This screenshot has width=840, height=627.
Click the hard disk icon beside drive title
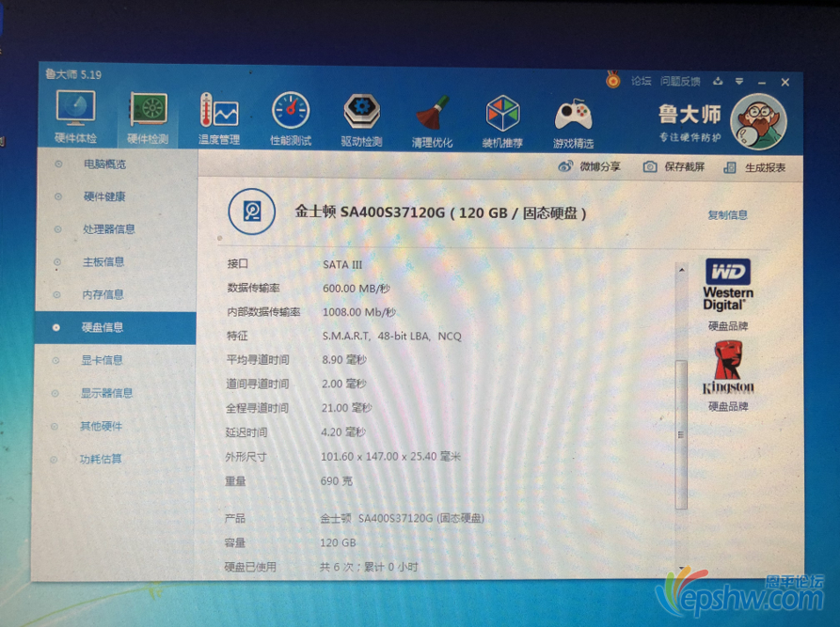click(x=252, y=212)
